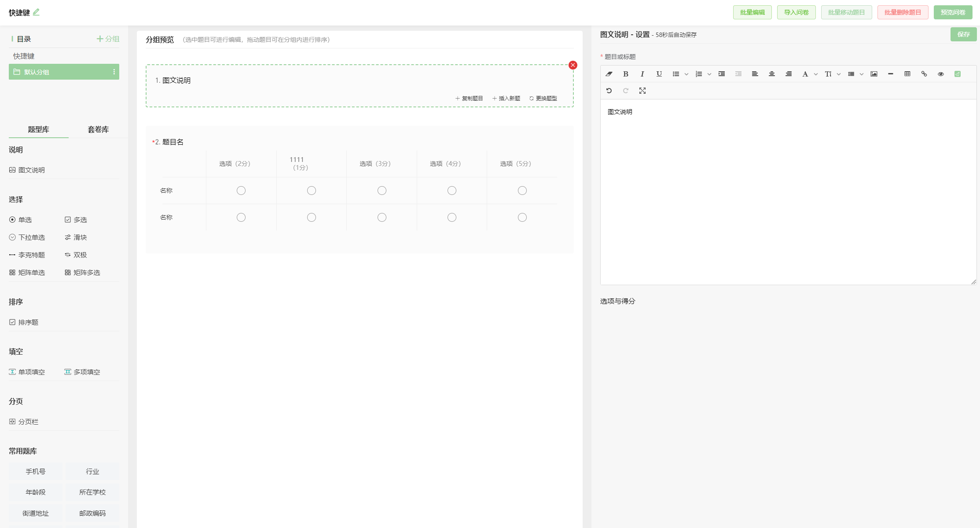Open the line height tool
This screenshot has height=528, width=980.
coord(851,74)
